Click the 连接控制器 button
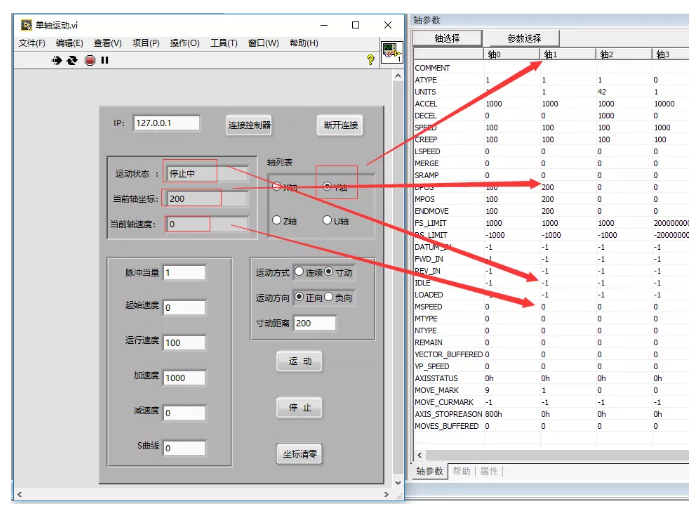 [x=249, y=125]
